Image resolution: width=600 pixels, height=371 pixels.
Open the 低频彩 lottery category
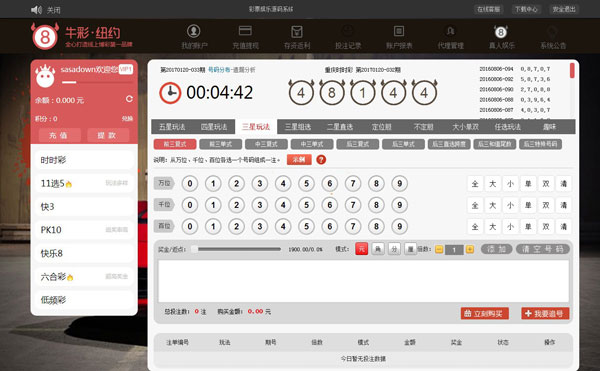[x=84, y=300]
